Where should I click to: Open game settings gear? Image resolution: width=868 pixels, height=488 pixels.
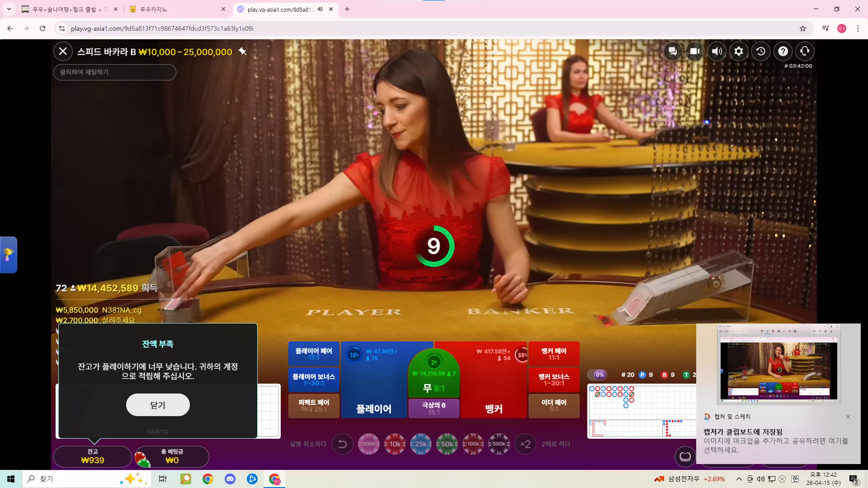(739, 52)
